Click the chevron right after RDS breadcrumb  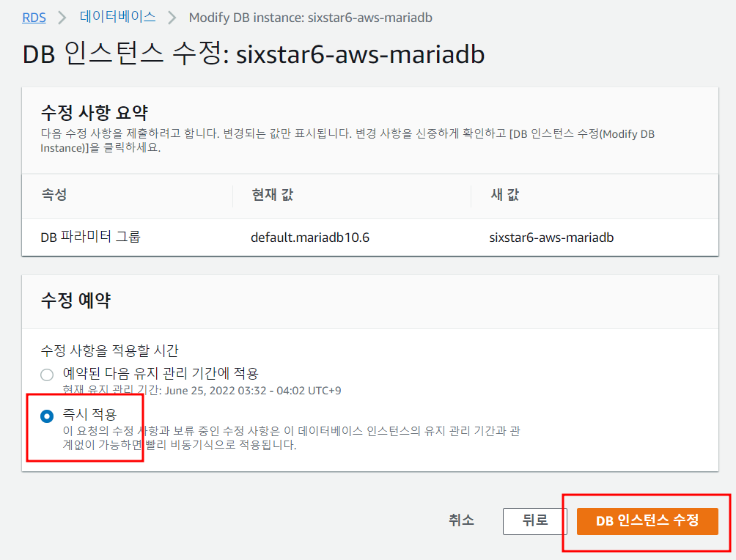click(x=62, y=17)
